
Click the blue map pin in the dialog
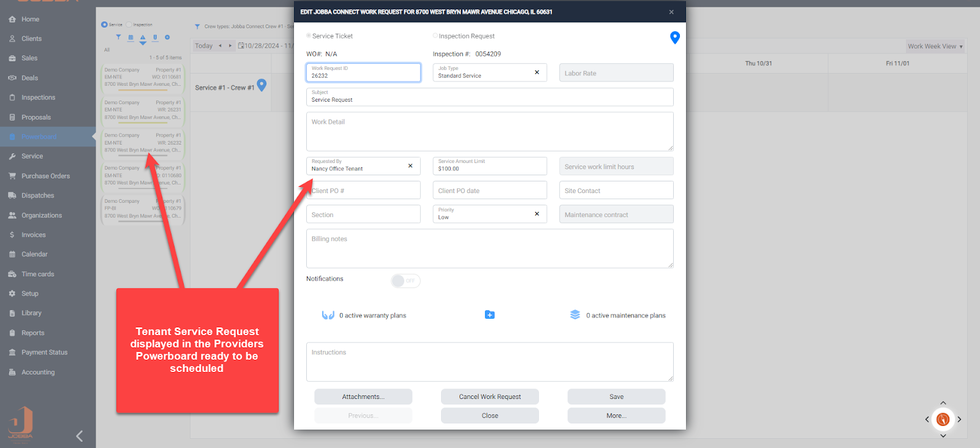[674, 37]
